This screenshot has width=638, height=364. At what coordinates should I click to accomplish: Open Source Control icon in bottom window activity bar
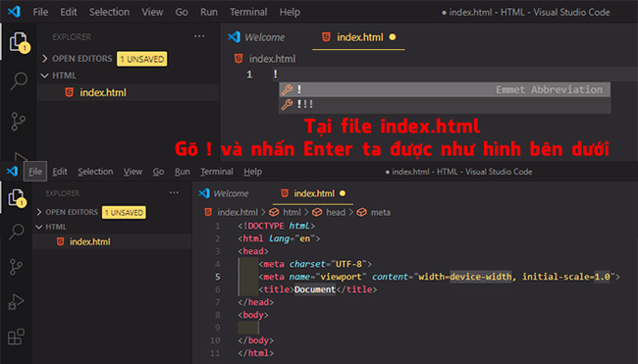tap(16, 267)
